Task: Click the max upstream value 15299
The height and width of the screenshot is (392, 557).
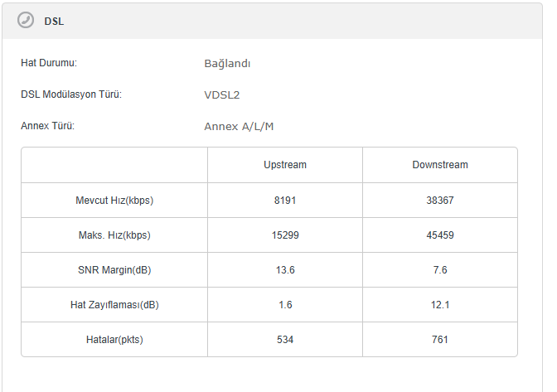Action: pos(285,235)
